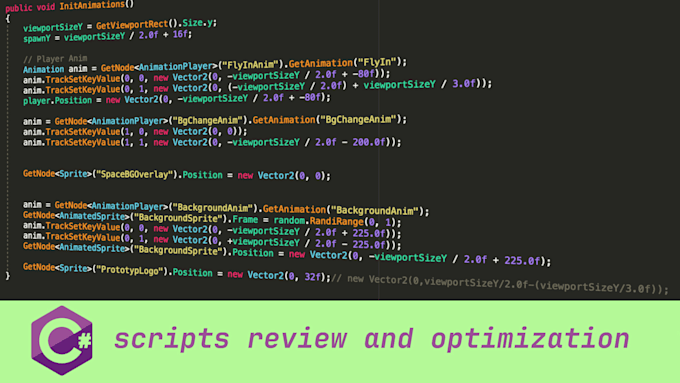Screen dimensions: 680x383
Task: Click the opening brace under the method signature
Action: pyautogui.click(x=7, y=19)
